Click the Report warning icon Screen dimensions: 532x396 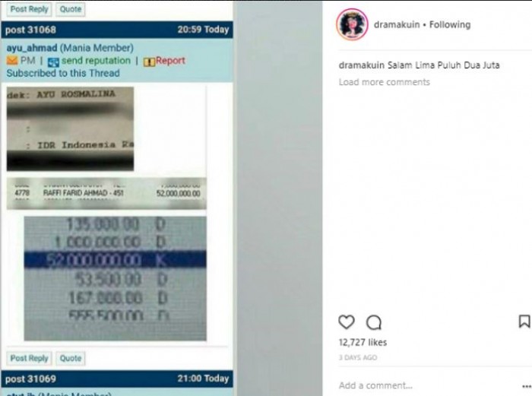[x=149, y=62]
